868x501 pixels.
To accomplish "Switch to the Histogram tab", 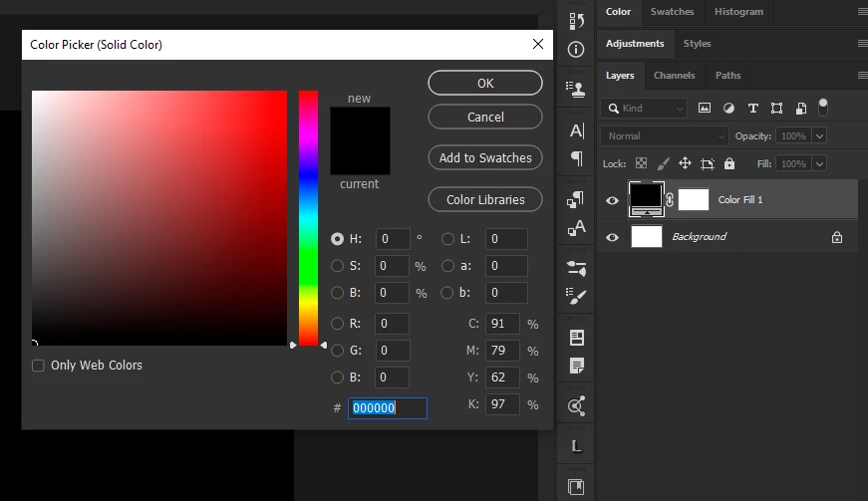I will click(738, 12).
